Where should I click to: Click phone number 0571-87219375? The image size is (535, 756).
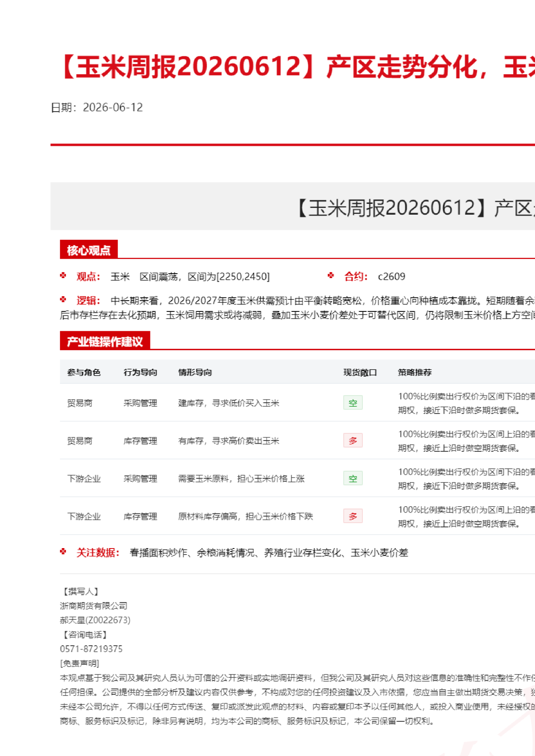(x=91, y=649)
